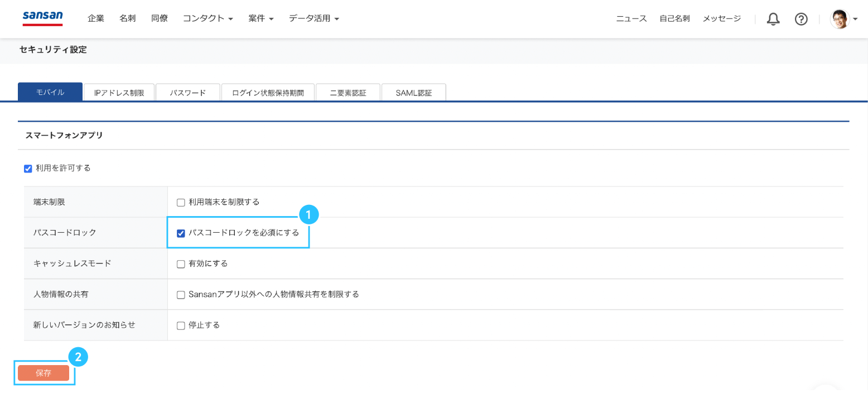Check 停止する for new version notices
Viewport: 868px width, 393px height.
point(181,325)
